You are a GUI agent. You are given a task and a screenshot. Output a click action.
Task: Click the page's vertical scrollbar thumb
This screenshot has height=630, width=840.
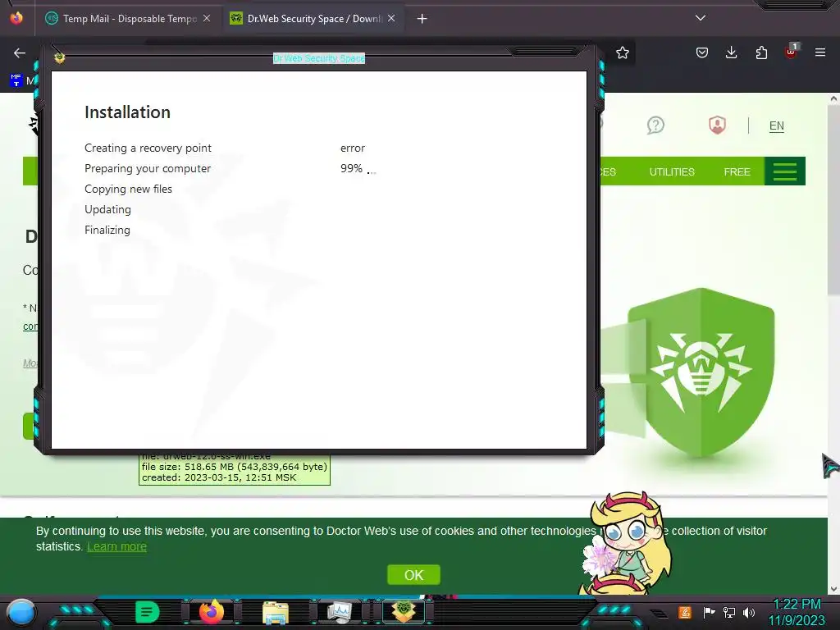[833, 200]
